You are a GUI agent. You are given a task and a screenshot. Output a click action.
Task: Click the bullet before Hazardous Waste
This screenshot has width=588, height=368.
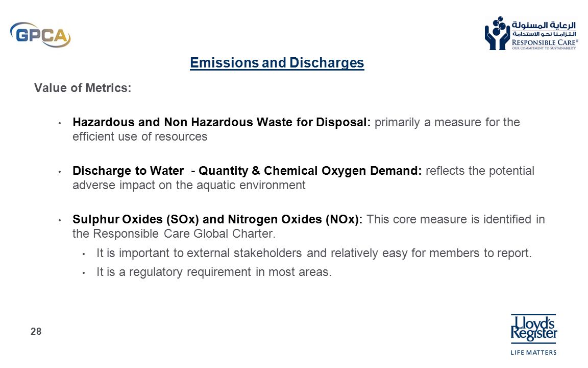(x=60, y=123)
